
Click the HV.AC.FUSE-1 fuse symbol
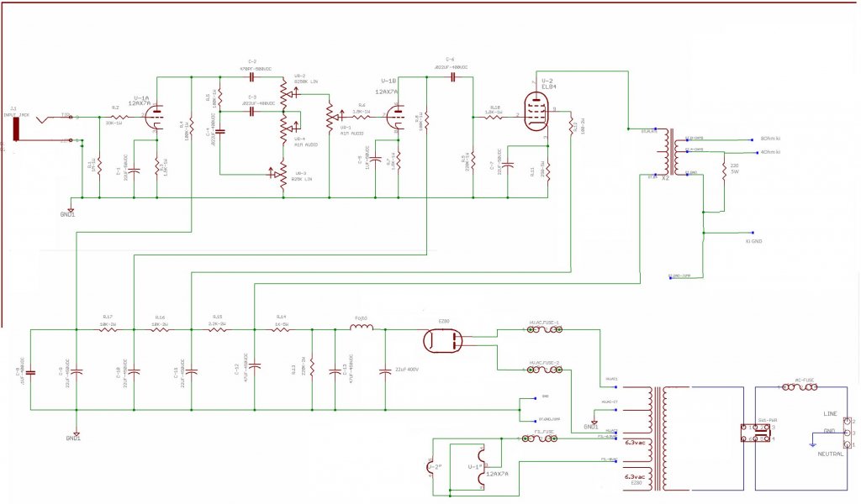pos(544,329)
